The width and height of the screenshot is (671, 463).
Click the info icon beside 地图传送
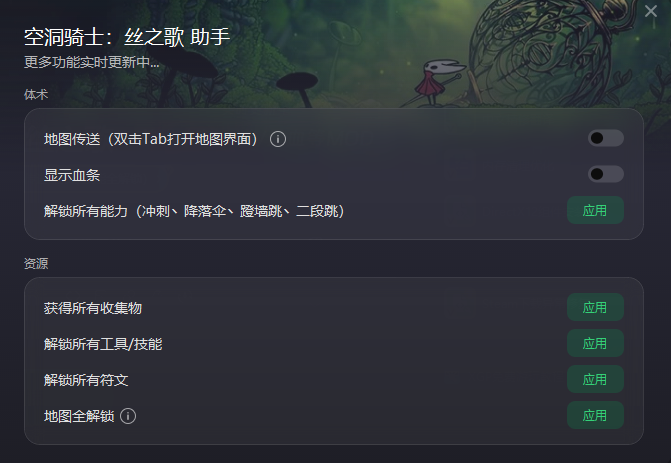point(278,139)
